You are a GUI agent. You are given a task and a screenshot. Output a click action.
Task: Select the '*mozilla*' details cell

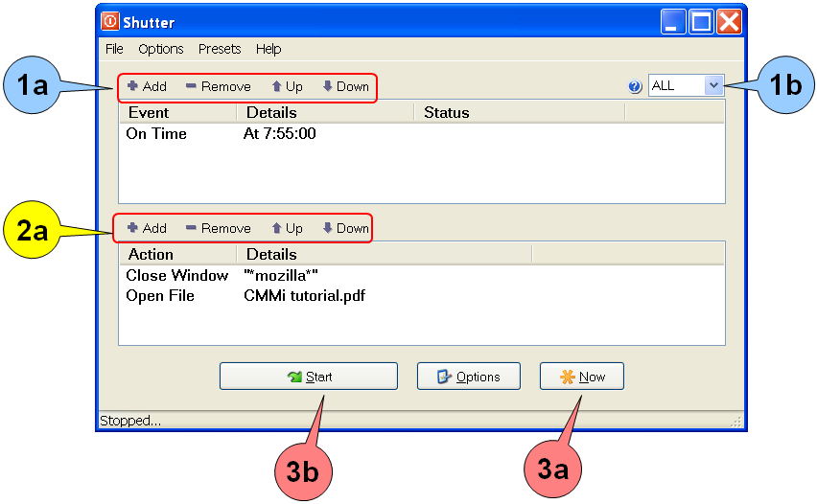pyautogui.click(x=281, y=275)
